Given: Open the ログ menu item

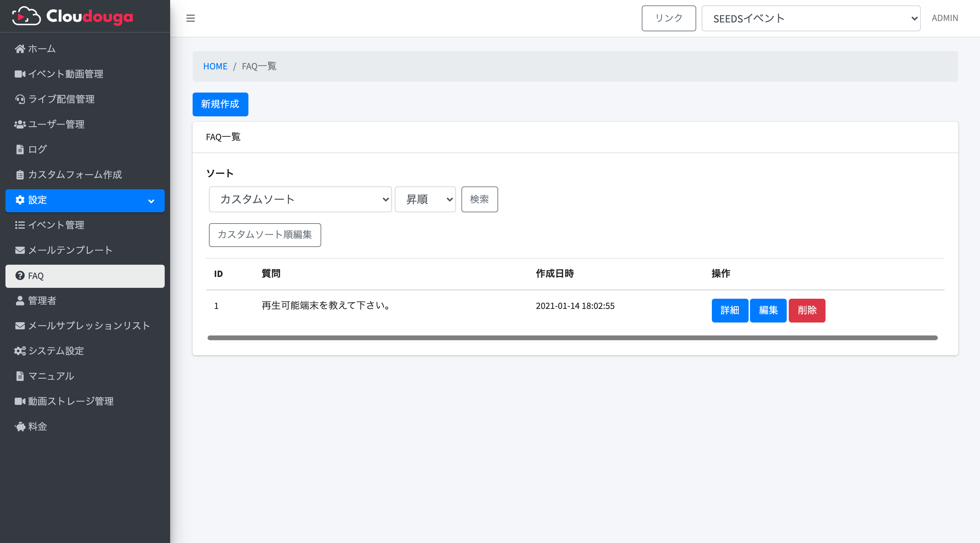Looking at the screenshot, I should (x=85, y=149).
